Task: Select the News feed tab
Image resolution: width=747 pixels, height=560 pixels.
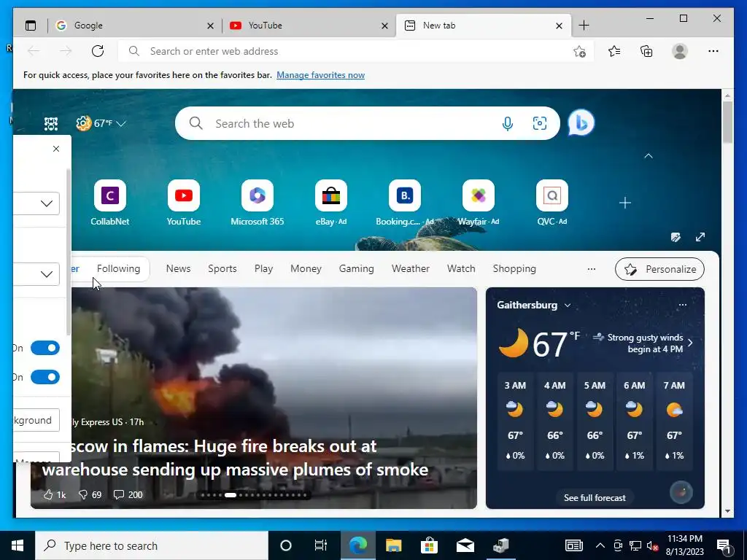Action: coord(178,268)
